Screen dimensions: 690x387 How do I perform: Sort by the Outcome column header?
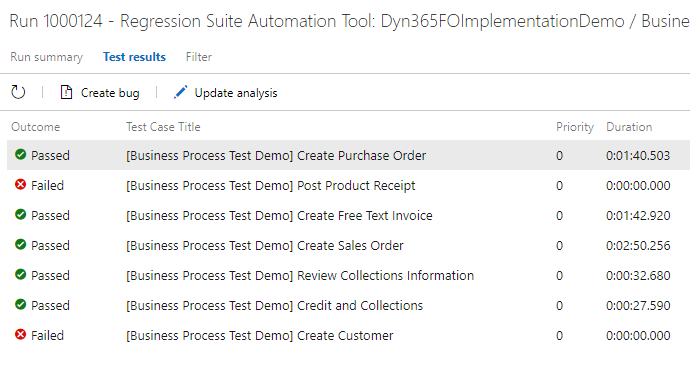tap(36, 127)
